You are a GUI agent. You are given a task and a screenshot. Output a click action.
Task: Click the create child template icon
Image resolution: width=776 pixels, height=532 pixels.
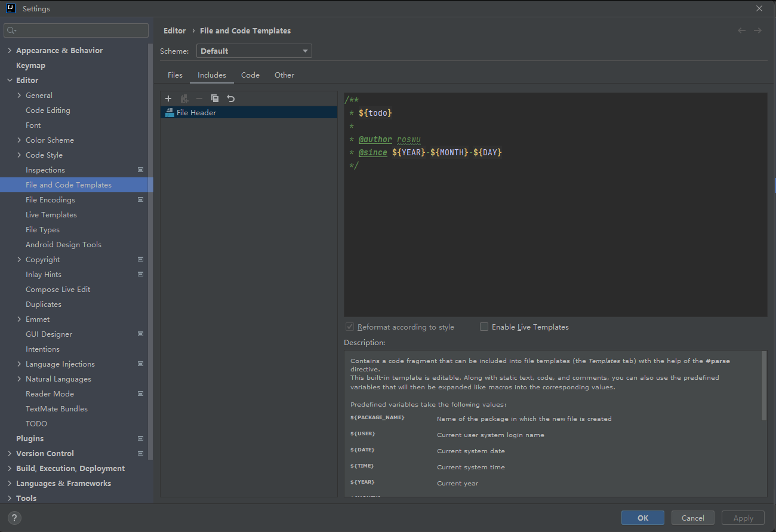pos(184,99)
